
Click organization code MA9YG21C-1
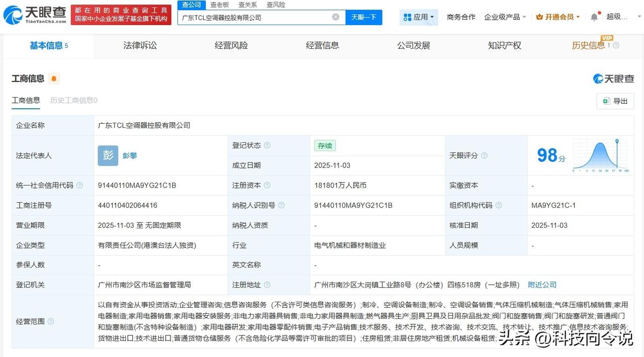click(553, 205)
